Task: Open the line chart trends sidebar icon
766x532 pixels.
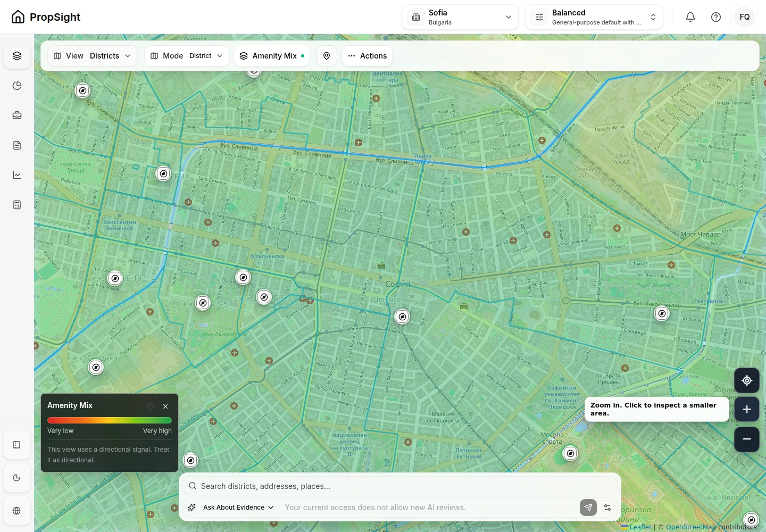Action: pyautogui.click(x=17, y=175)
